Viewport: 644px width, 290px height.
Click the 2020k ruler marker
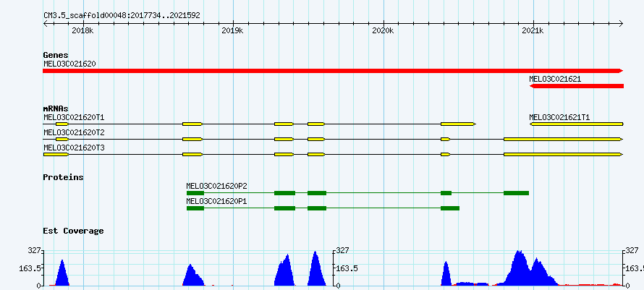383,30
